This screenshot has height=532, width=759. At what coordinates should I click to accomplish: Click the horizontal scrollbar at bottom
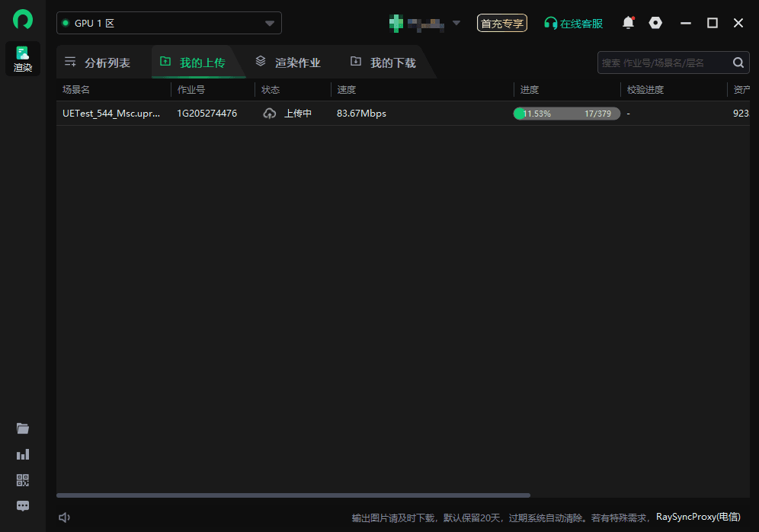[x=293, y=495]
